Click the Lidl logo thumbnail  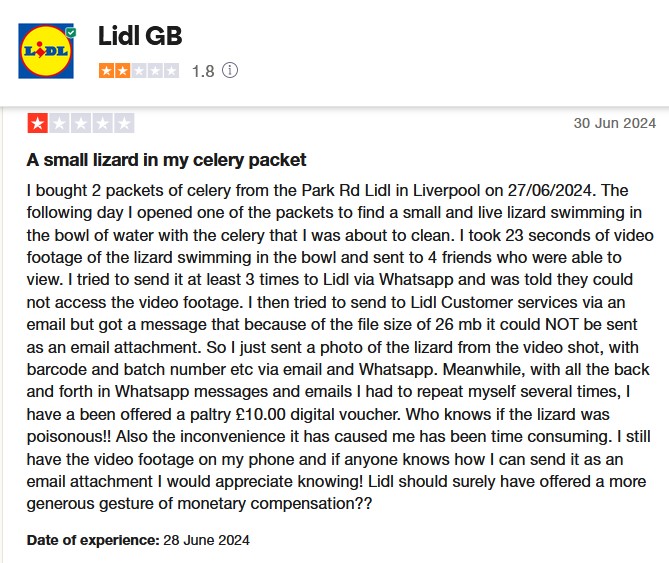point(48,54)
